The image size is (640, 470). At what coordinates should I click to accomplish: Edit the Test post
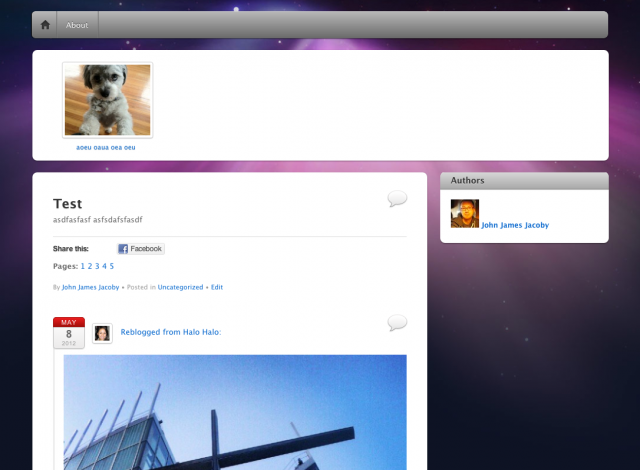(x=217, y=287)
